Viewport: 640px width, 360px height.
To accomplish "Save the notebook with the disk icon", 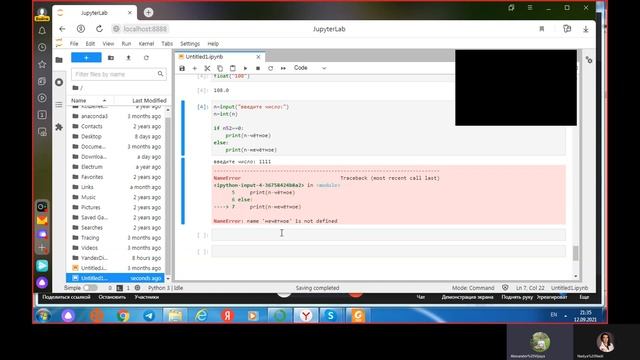I will click(x=182, y=68).
